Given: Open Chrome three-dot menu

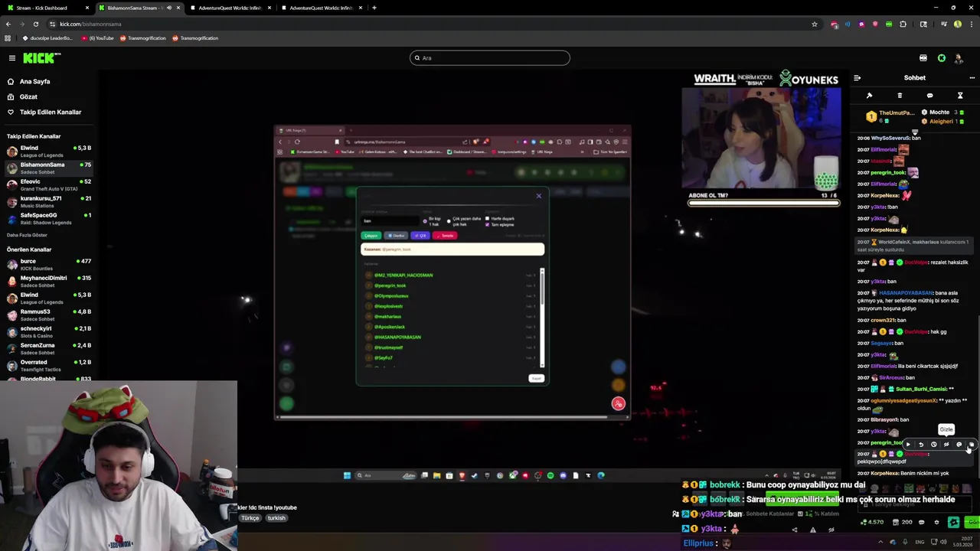Looking at the screenshot, I should pos(970,24).
